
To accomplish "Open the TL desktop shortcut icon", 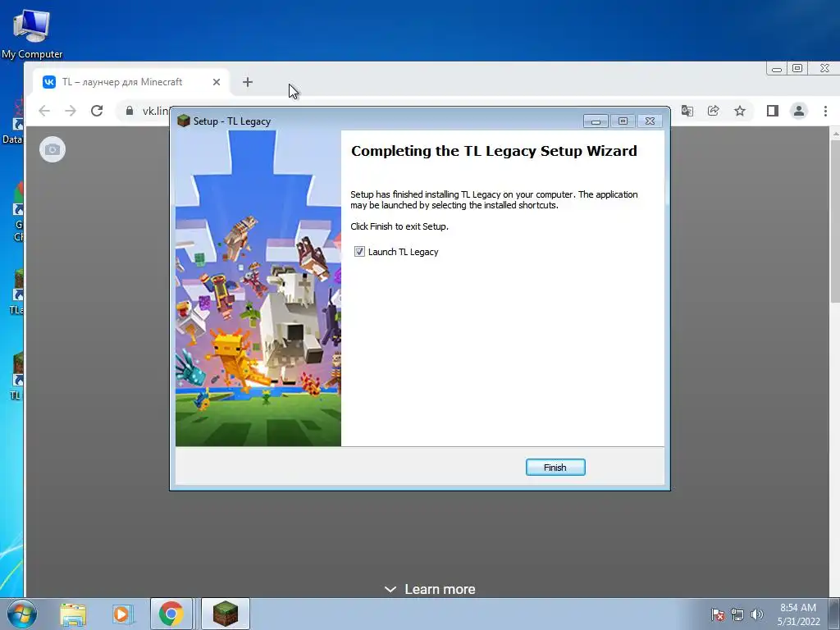I will 16,375.
